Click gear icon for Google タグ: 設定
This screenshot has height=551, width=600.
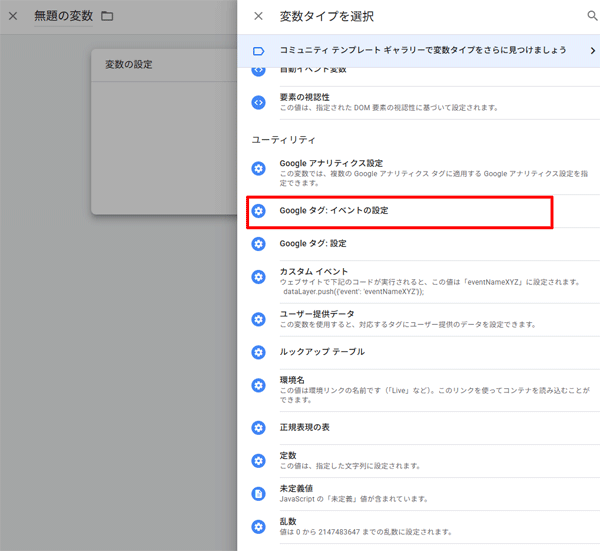259,243
